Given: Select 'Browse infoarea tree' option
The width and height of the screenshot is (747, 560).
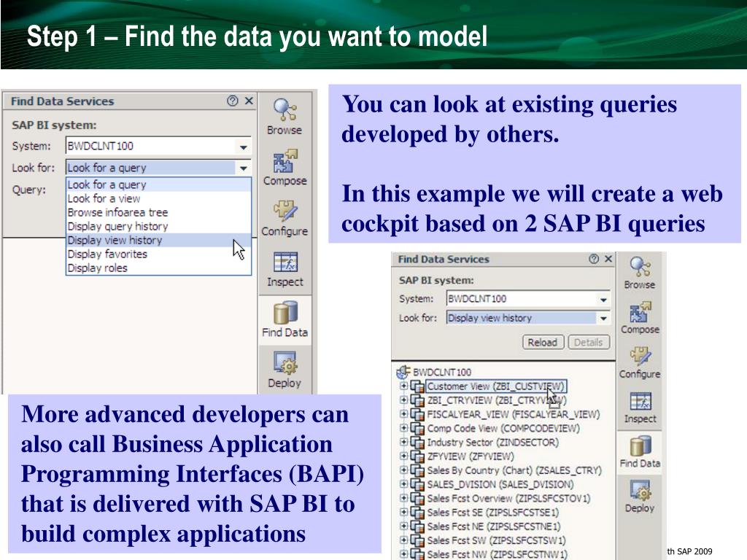Looking at the screenshot, I should click(158, 212).
